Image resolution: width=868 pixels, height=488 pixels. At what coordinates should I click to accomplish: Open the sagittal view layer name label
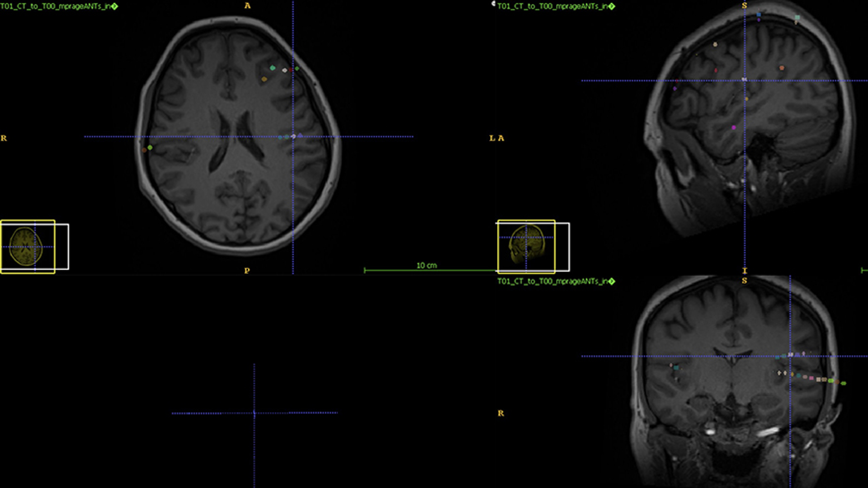tap(552, 6)
